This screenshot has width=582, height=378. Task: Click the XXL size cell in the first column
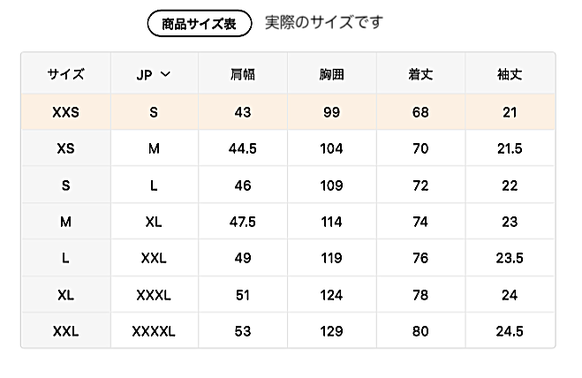click(66, 331)
